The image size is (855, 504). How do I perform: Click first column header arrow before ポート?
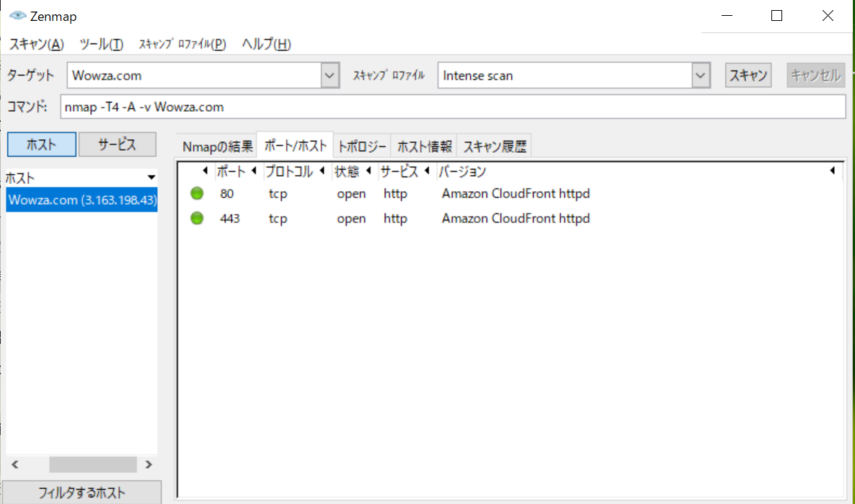(x=205, y=171)
